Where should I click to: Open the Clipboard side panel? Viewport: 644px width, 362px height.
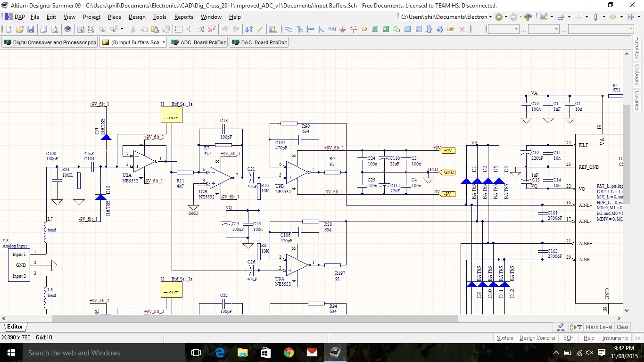pos(637,75)
